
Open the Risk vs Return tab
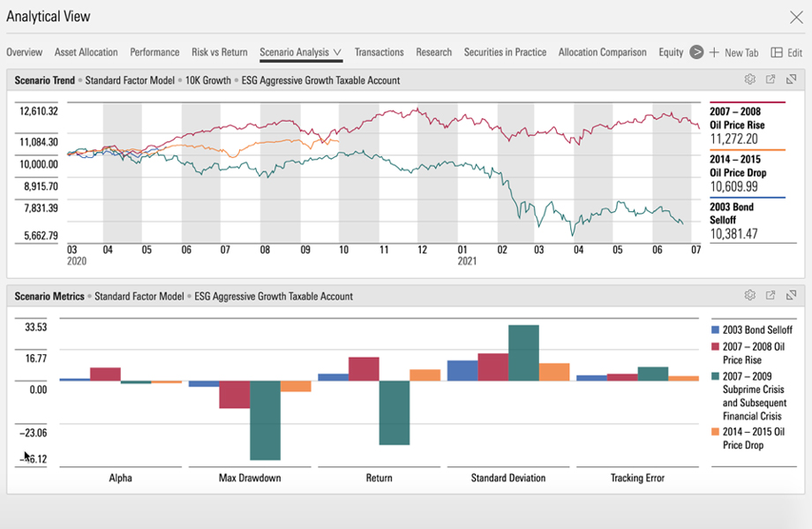(x=219, y=52)
